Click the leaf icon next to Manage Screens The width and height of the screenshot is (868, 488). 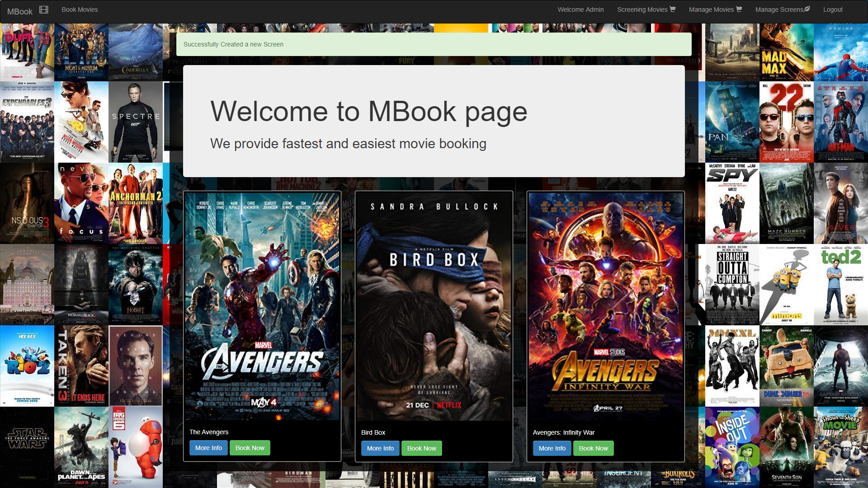point(807,9)
